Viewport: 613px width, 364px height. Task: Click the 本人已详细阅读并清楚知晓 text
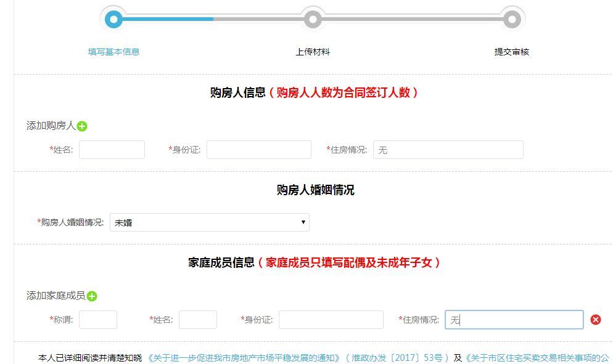click(90, 358)
